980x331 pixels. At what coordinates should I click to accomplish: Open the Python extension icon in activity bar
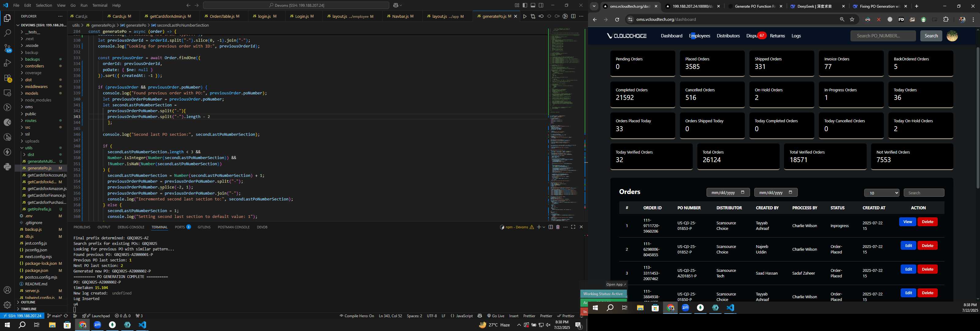tap(7, 167)
